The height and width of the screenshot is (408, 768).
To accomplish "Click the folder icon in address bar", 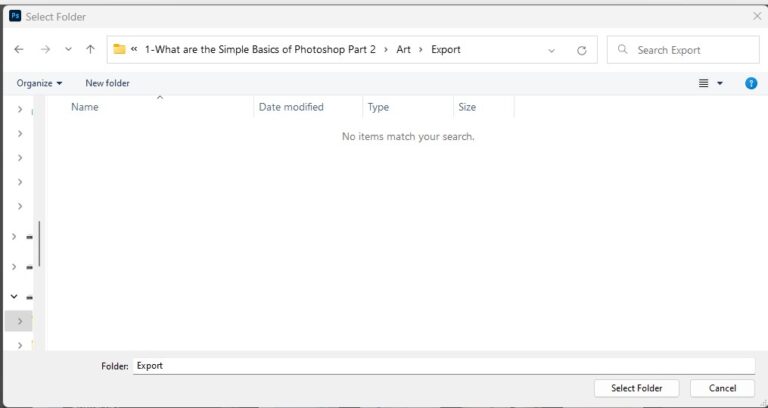I will [x=119, y=49].
